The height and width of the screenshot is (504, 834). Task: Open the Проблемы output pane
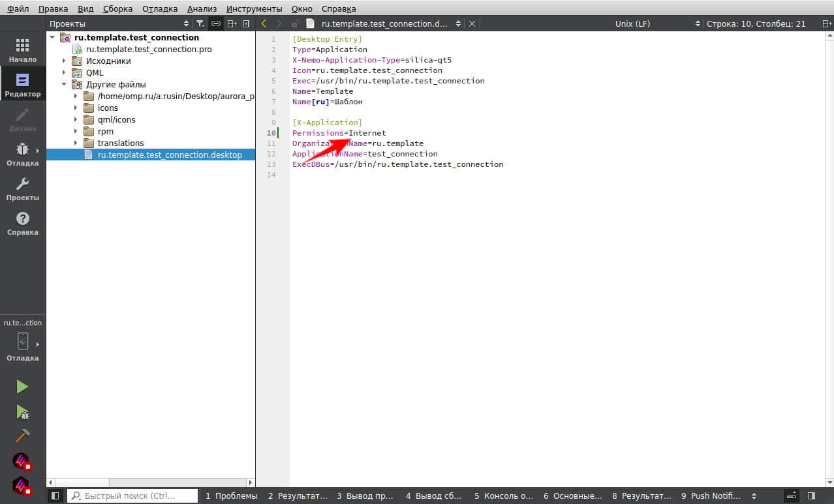(x=231, y=496)
